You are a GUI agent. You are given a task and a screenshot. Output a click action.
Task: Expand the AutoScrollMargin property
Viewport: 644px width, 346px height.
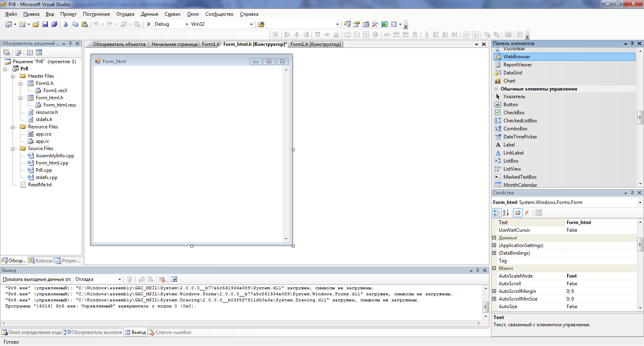(494, 291)
